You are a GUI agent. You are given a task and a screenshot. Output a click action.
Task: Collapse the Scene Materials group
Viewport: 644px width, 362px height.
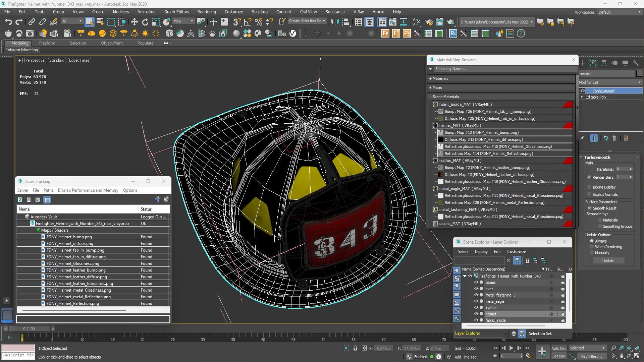click(x=430, y=97)
